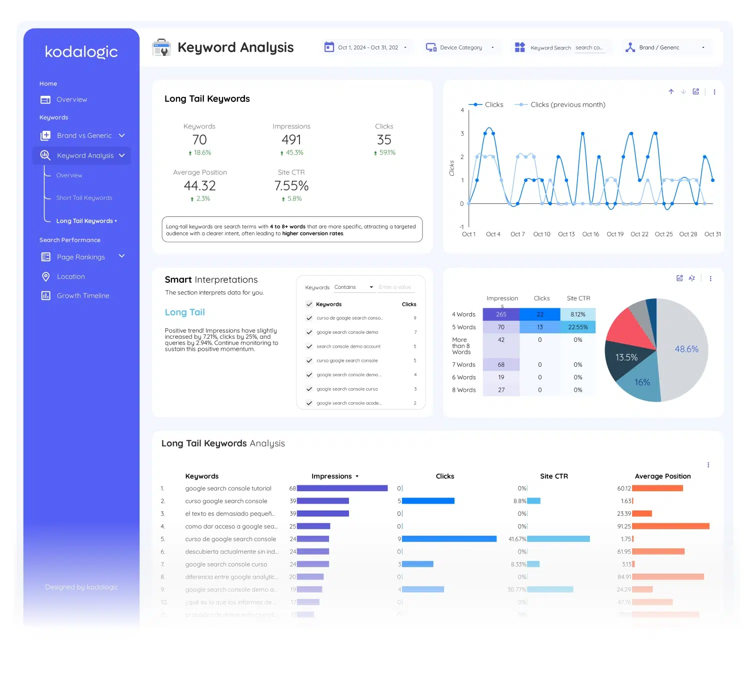Toggle the select-all Keywords header checkbox
This screenshot has width=750, height=700.
click(309, 304)
